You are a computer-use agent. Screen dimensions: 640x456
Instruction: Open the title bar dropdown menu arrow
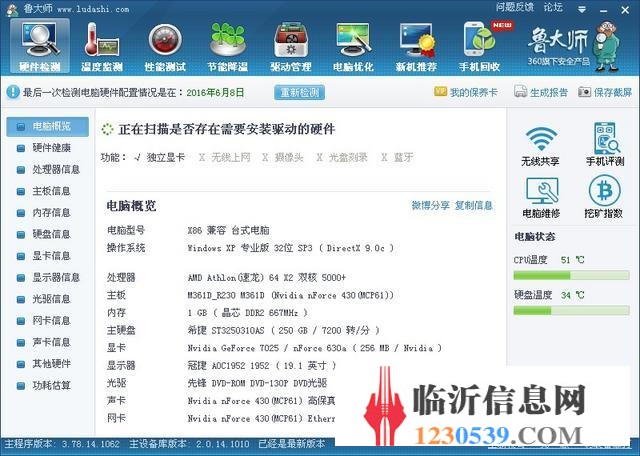point(582,9)
